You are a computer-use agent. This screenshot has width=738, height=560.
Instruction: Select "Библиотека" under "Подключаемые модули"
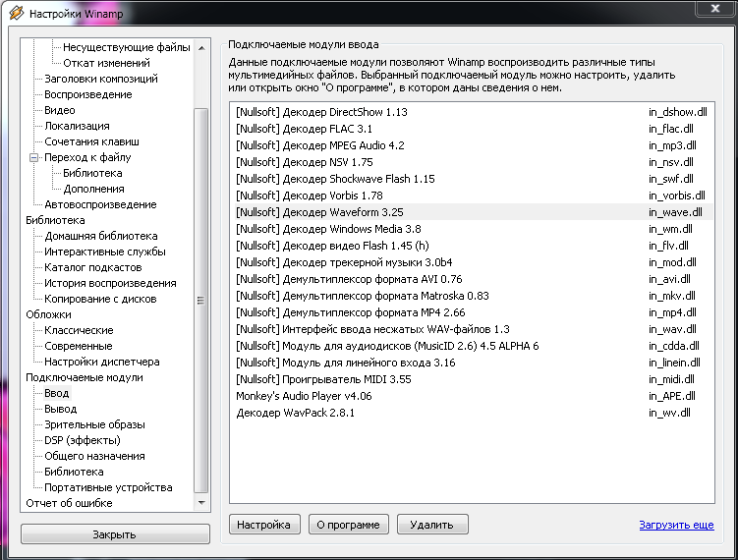(74, 472)
